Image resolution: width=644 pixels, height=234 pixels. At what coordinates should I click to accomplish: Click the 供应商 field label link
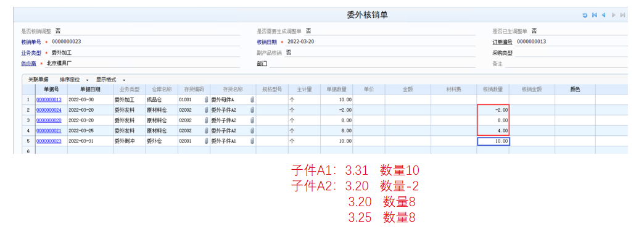tap(29, 64)
